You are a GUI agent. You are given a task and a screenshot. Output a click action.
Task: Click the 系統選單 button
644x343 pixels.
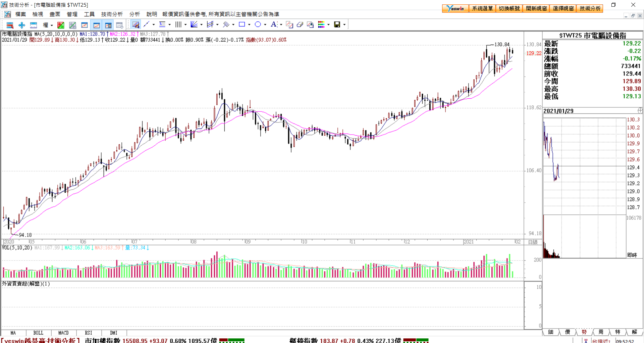pyautogui.click(x=482, y=8)
